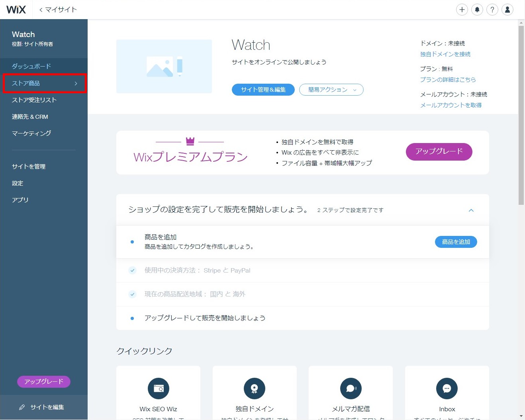Click the site thumbnail placeholder image
The width and height of the screenshot is (525, 420).
tap(164, 66)
